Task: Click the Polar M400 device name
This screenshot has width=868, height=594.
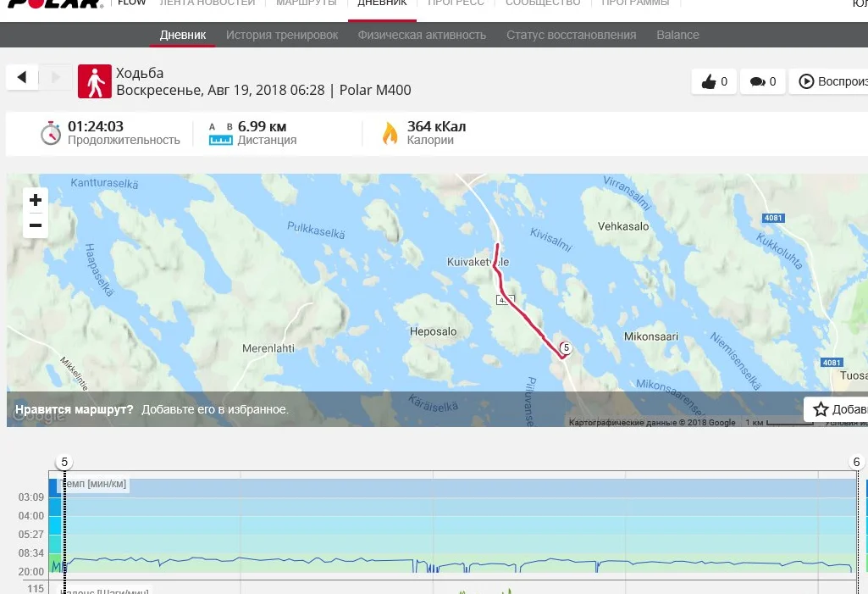Action: coord(375,90)
